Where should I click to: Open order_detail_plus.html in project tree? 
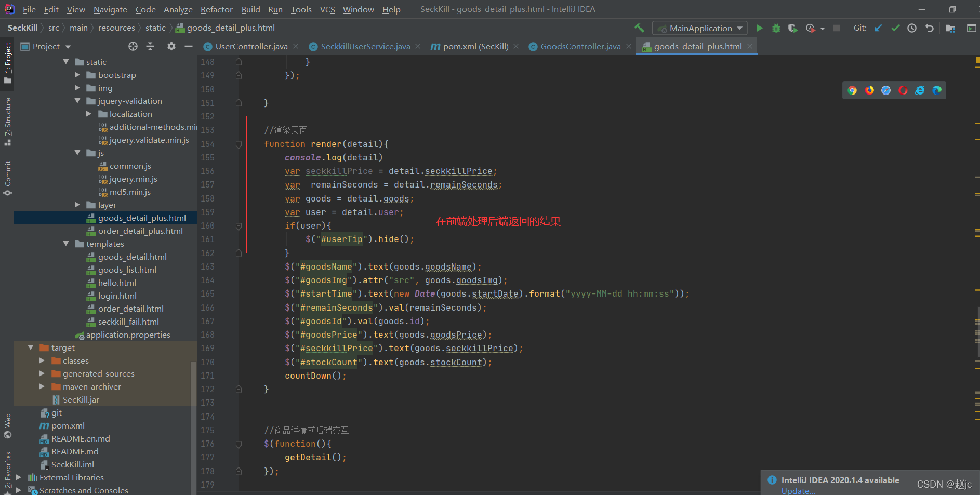tap(140, 231)
